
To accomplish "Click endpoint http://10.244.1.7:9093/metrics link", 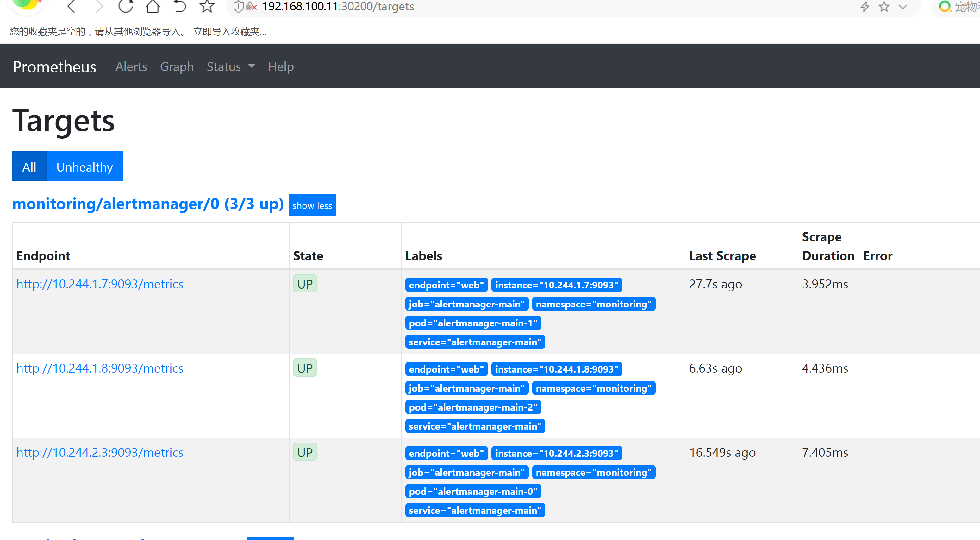I will pyautogui.click(x=100, y=283).
